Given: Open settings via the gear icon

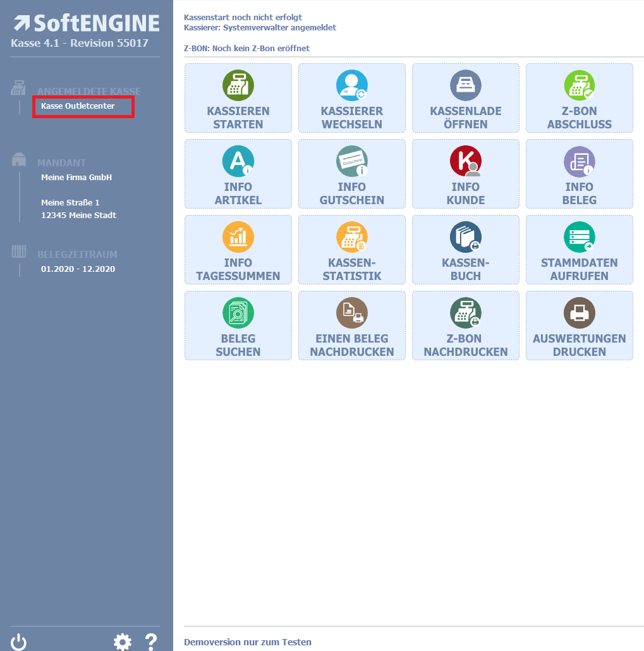Looking at the screenshot, I should click(123, 642).
